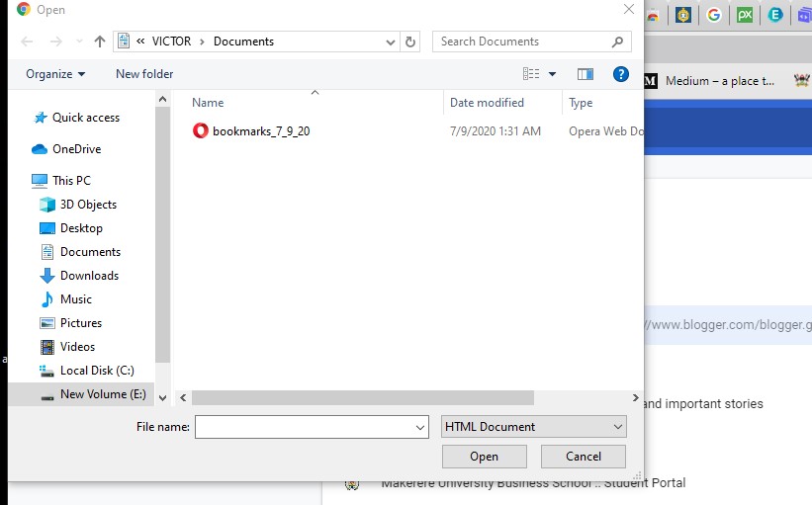Click the Videos film icon
The height and width of the screenshot is (505, 812).
tap(47, 347)
